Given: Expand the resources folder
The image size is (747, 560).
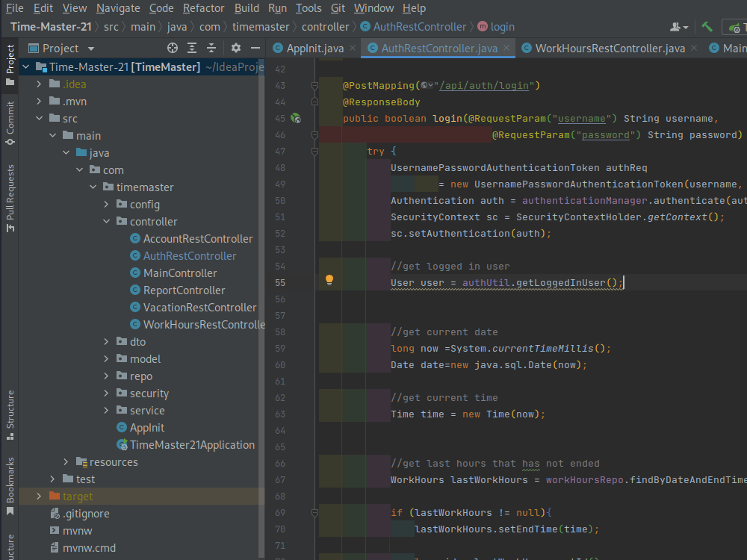Looking at the screenshot, I should 66,462.
